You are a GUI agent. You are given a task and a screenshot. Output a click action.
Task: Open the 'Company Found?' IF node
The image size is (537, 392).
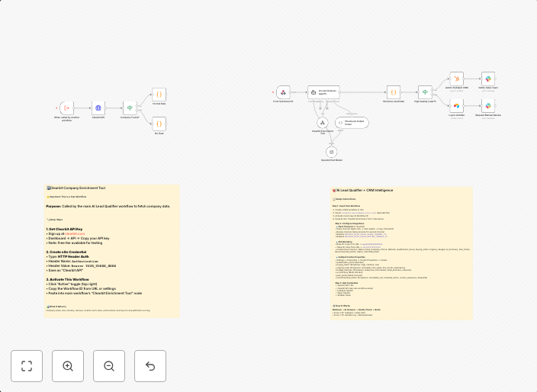[130, 108]
